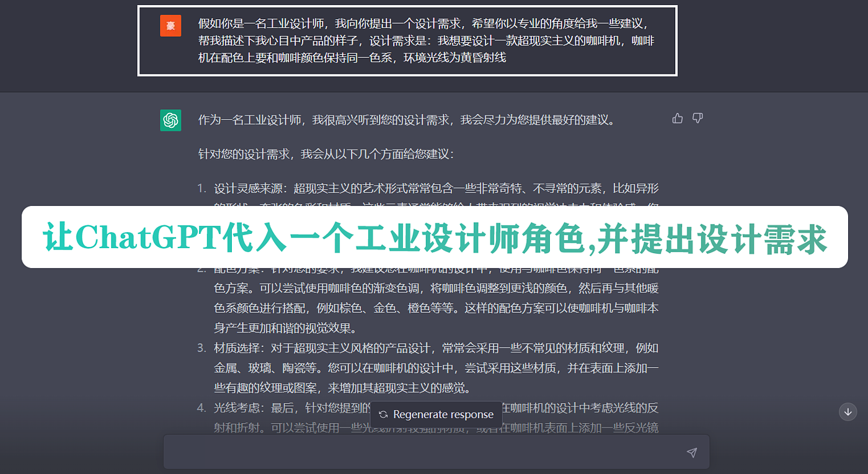This screenshot has height=474, width=868.
Task: Click the green ChatGPT logo avatar
Action: [170, 120]
